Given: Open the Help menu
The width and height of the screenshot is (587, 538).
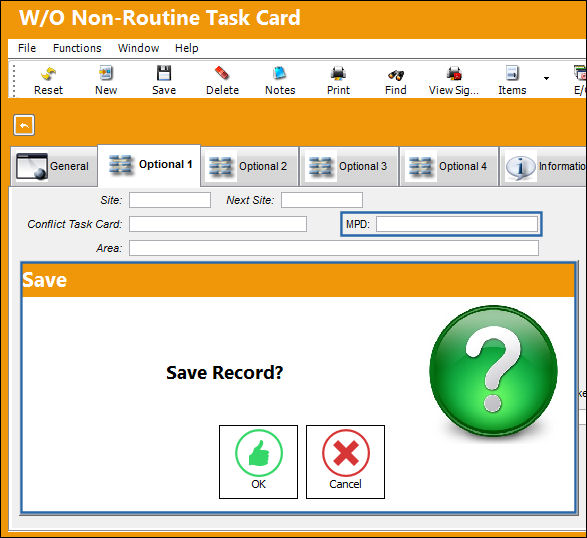Looking at the screenshot, I should pos(187,48).
